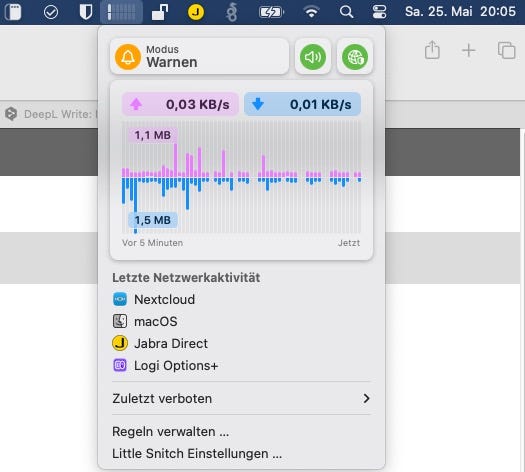Open 'Little Snitch Einstellungen …'
This screenshot has height=472, width=525.
(x=241, y=454)
